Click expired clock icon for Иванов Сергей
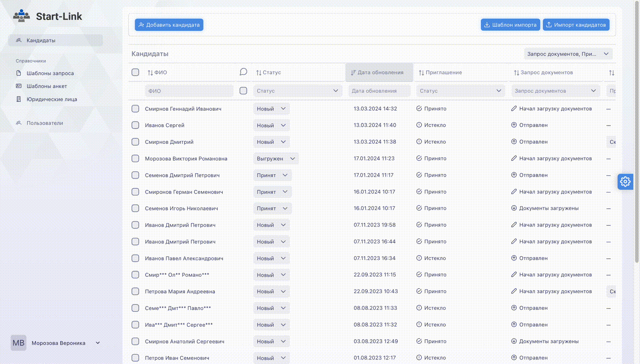640x364 pixels. click(x=419, y=125)
